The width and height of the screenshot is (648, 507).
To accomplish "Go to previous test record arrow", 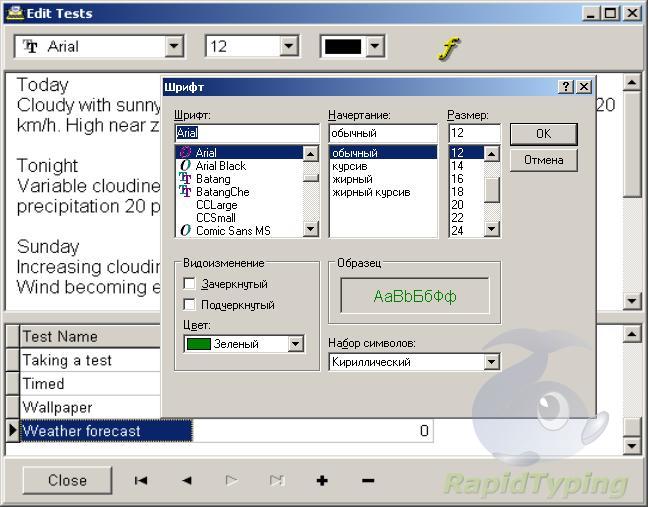I will point(187,481).
